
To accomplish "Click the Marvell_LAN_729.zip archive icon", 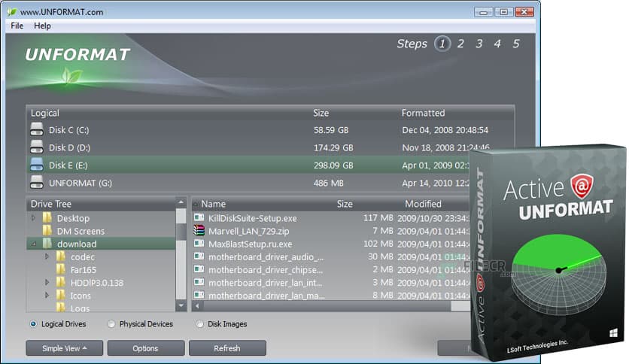I will [199, 231].
